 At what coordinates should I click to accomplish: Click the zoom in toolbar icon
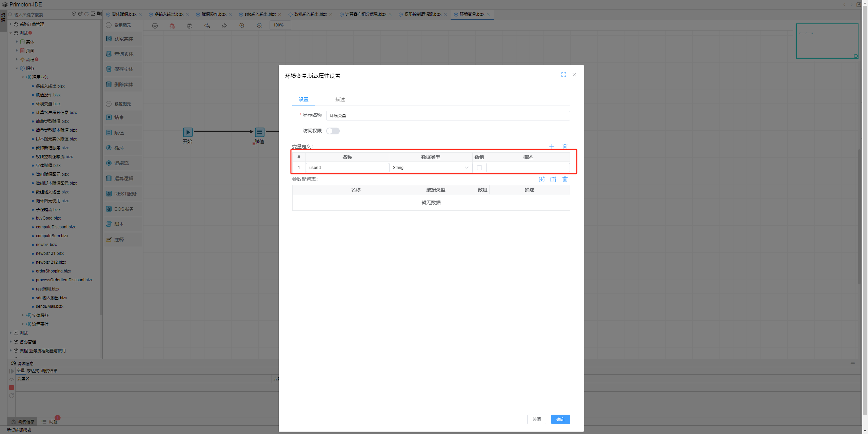point(242,25)
